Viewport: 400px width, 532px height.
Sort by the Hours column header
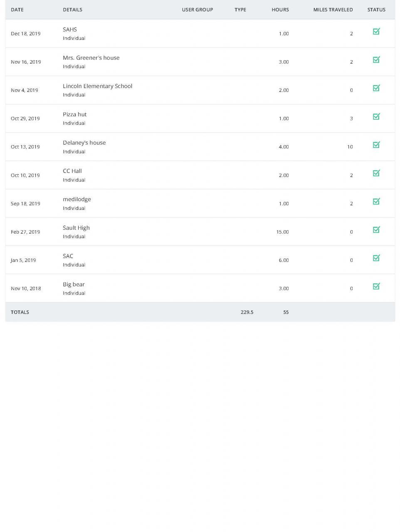coord(280,10)
